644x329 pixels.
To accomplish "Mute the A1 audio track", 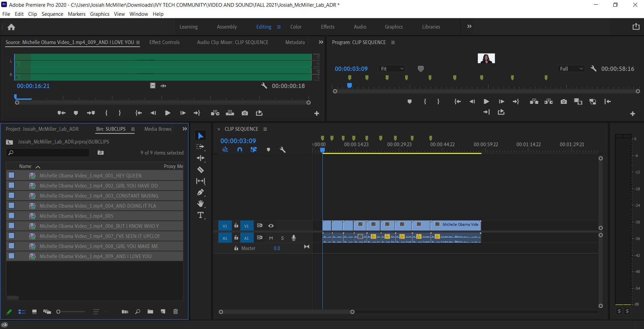I will 271,238.
